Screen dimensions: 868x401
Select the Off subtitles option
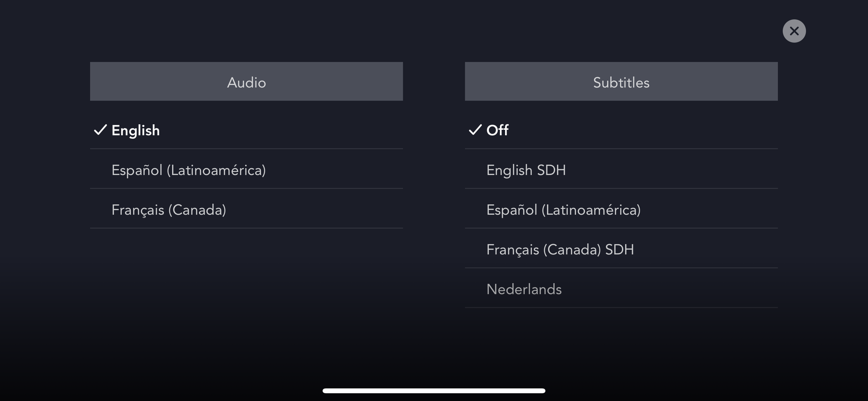(497, 130)
